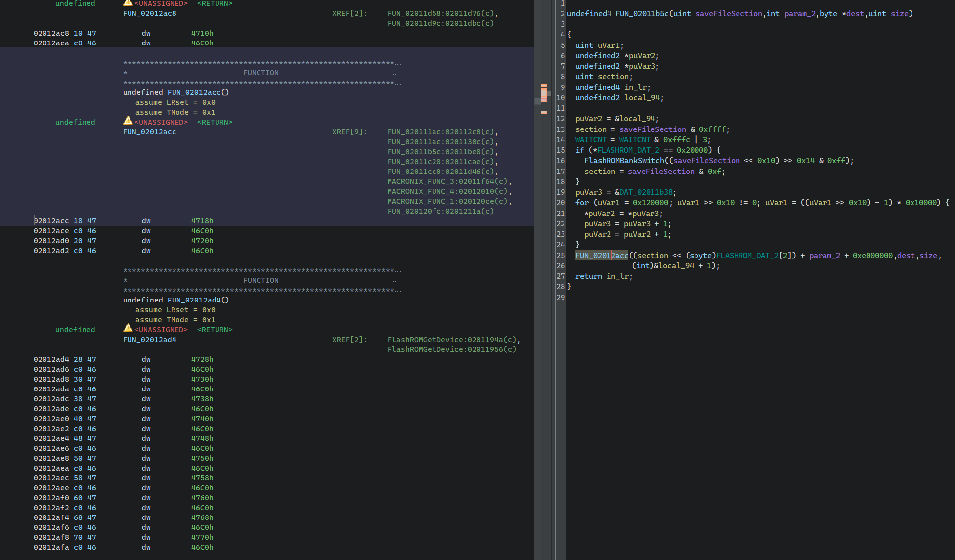Click decompiler line number 25
This screenshot has height=560, width=955.
click(x=561, y=256)
